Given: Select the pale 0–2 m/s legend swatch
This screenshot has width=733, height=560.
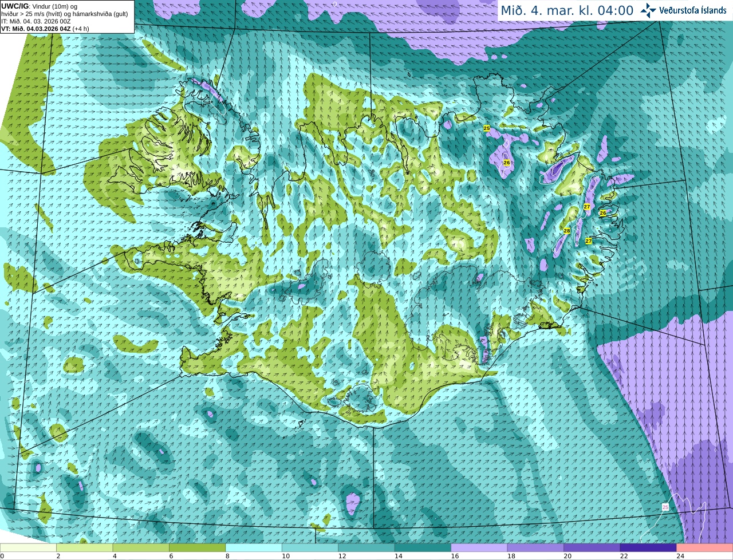Looking at the screenshot, I should (x=29, y=548).
